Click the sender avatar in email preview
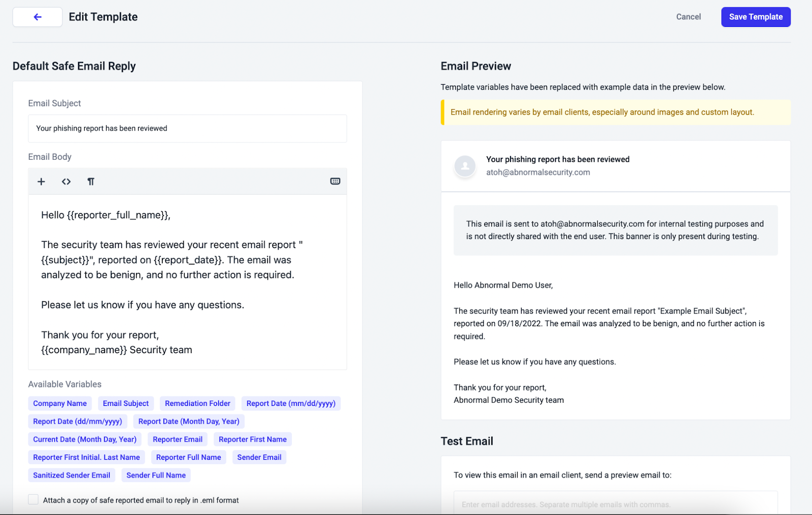This screenshot has width=812, height=515. tap(465, 166)
